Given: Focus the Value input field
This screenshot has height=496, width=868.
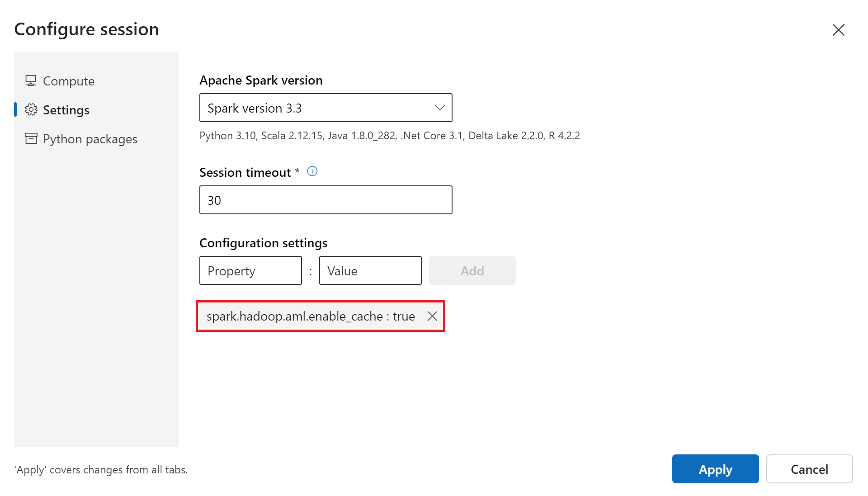Looking at the screenshot, I should tap(370, 270).
